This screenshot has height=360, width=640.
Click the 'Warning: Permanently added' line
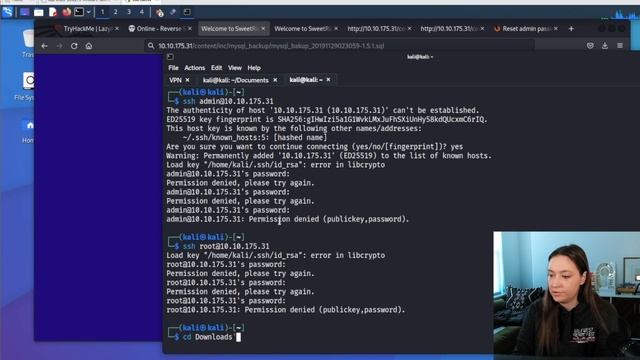click(329, 156)
